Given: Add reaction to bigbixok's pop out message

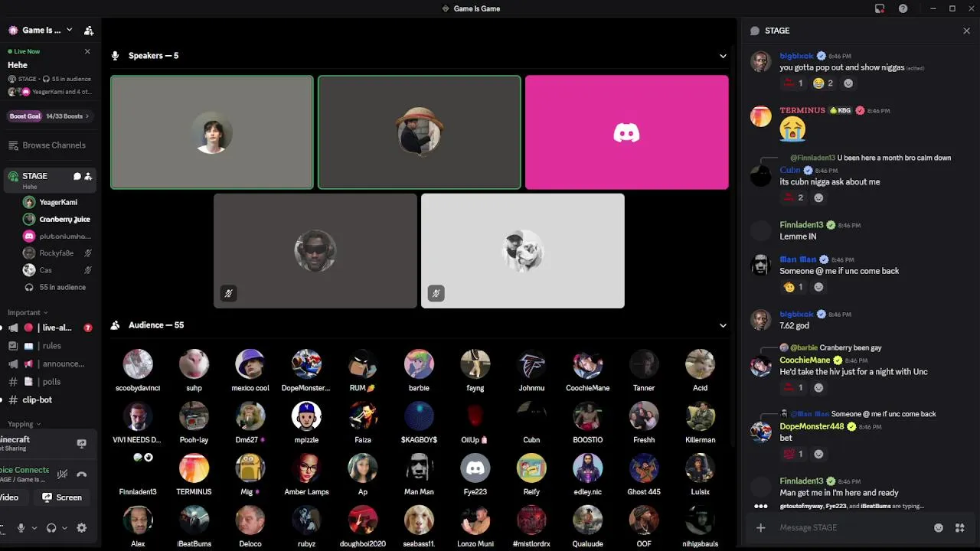Looking at the screenshot, I should (x=848, y=83).
